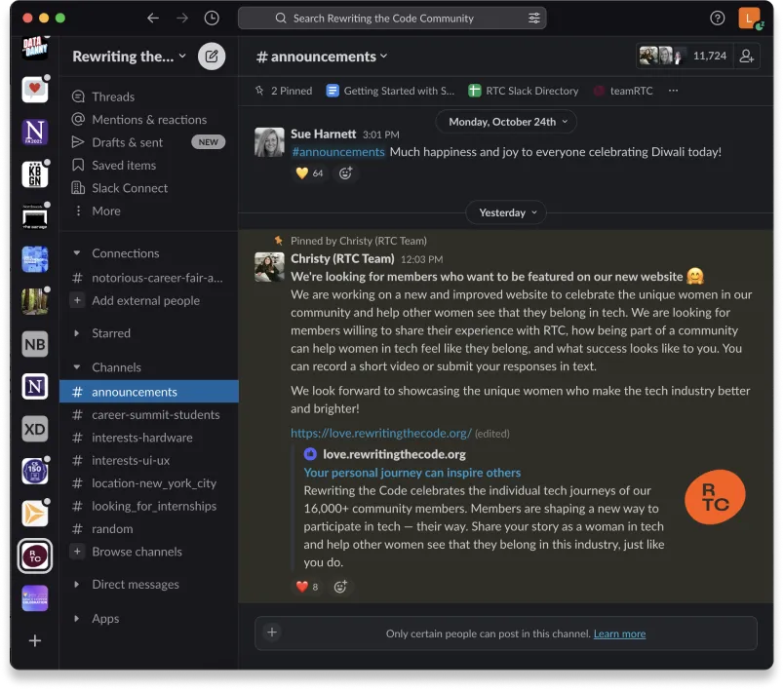Open search filter options icon
The width and height of the screenshot is (784, 690).
(534, 19)
